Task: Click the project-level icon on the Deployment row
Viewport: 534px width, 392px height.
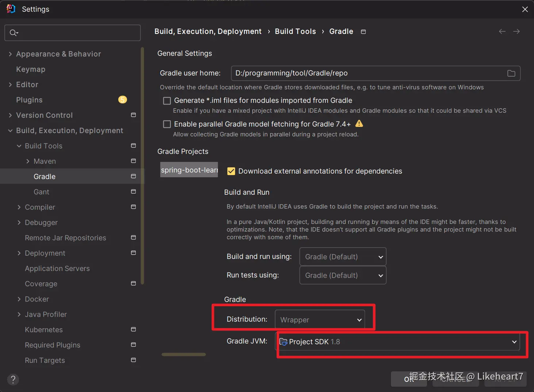Action: tap(133, 253)
